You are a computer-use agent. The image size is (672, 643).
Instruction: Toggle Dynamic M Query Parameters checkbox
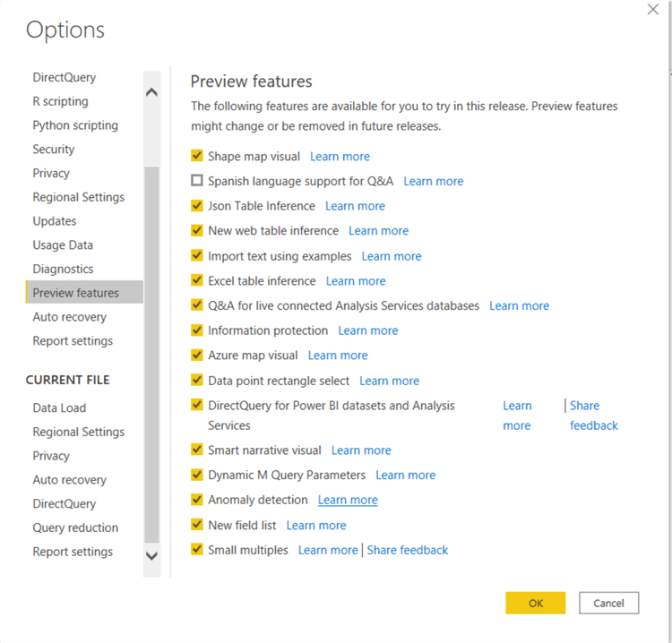click(x=197, y=475)
